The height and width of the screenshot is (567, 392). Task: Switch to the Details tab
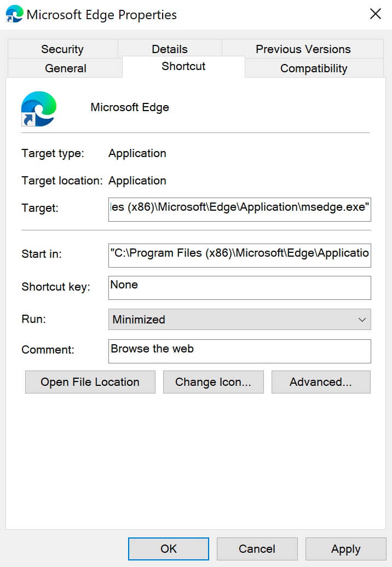click(170, 49)
